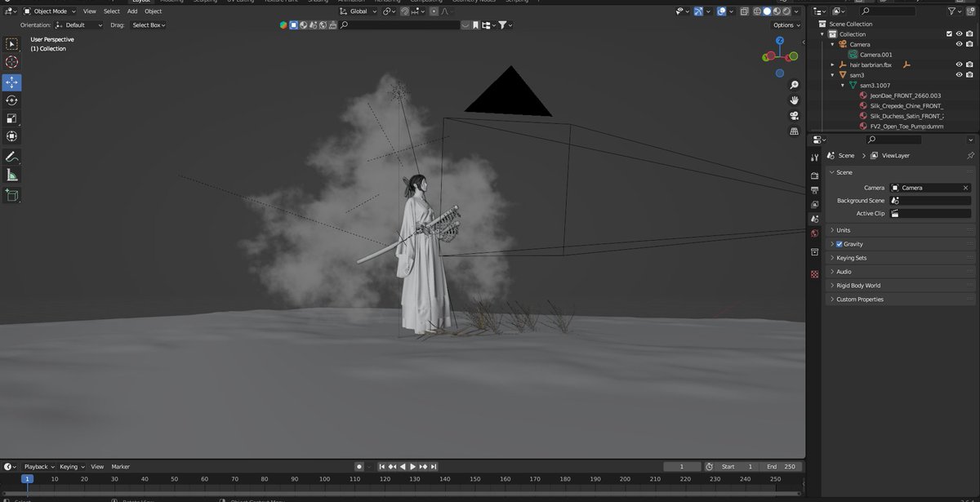This screenshot has height=502, width=980.
Task: Open the Drag Select Box dropdown
Action: (149, 25)
